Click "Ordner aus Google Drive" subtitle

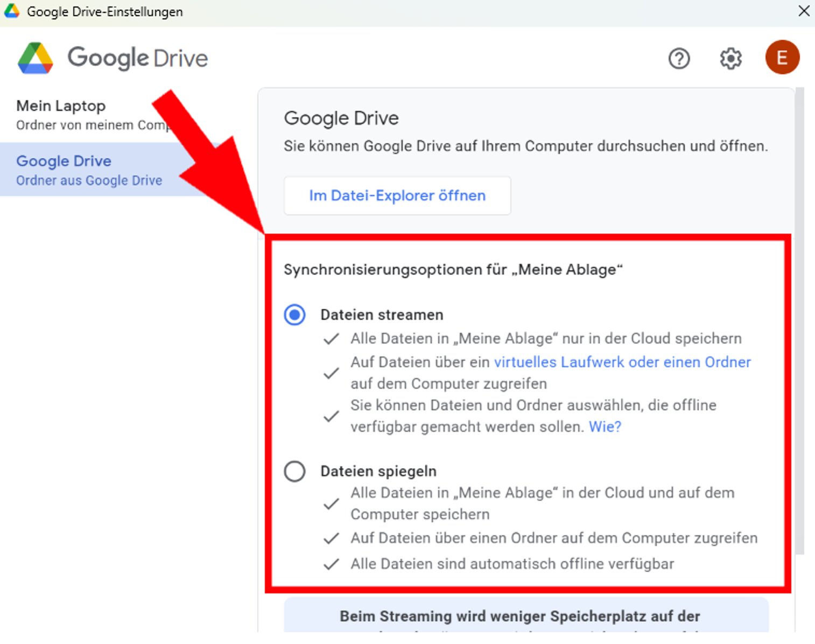[x=88, y=180]
